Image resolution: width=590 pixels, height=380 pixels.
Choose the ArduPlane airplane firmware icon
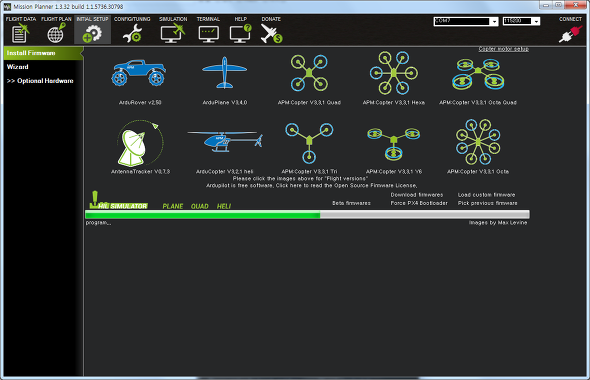224,73
